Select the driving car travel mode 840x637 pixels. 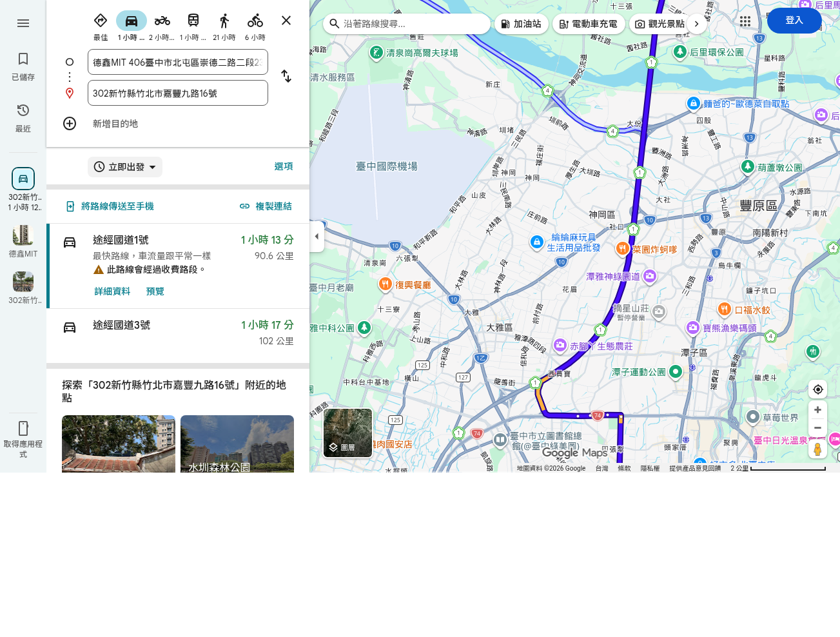(132, 26)
